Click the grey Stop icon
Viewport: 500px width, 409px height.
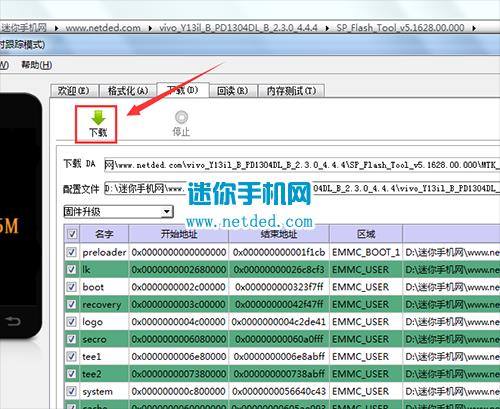coord(181,117)
